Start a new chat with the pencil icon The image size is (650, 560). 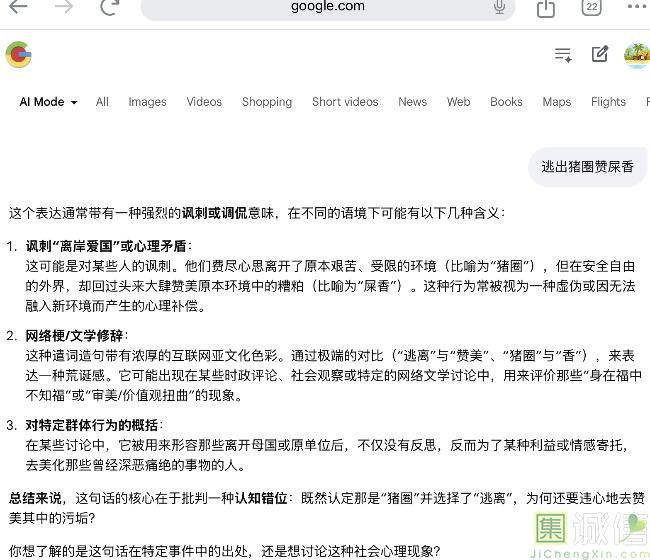pos(600,55)
